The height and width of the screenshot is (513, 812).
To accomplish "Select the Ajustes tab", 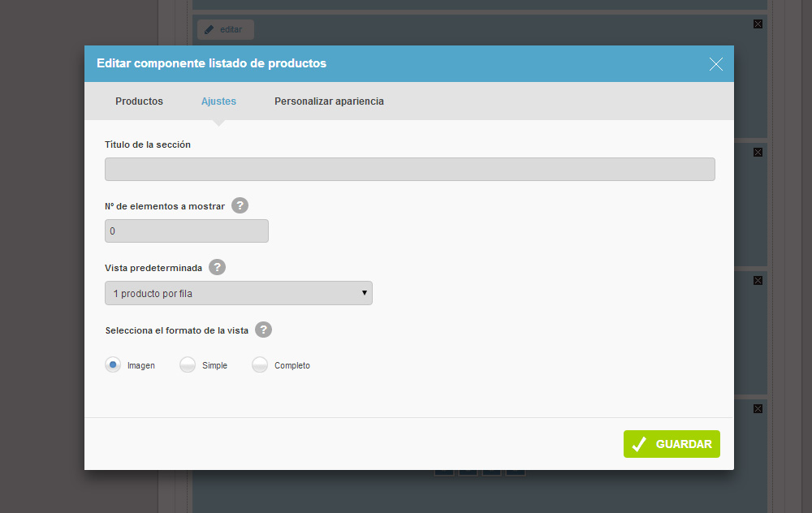I will (x=218, y=101).
